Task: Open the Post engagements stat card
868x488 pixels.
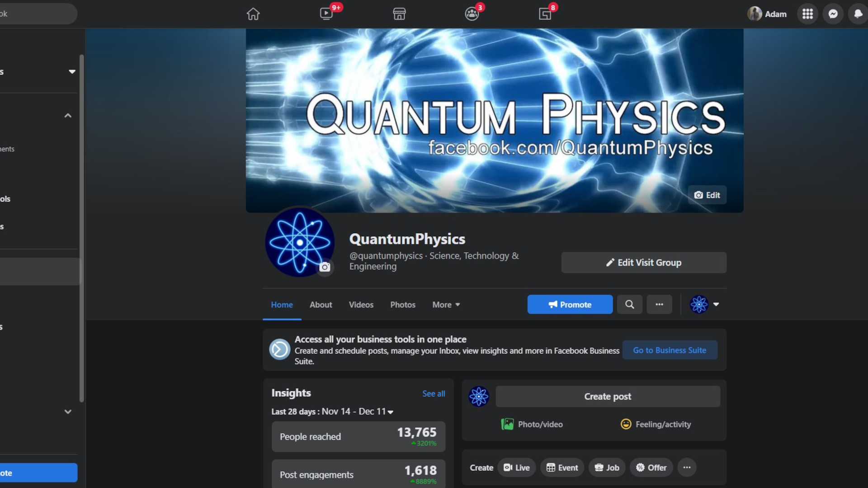Action: point(359,474)
